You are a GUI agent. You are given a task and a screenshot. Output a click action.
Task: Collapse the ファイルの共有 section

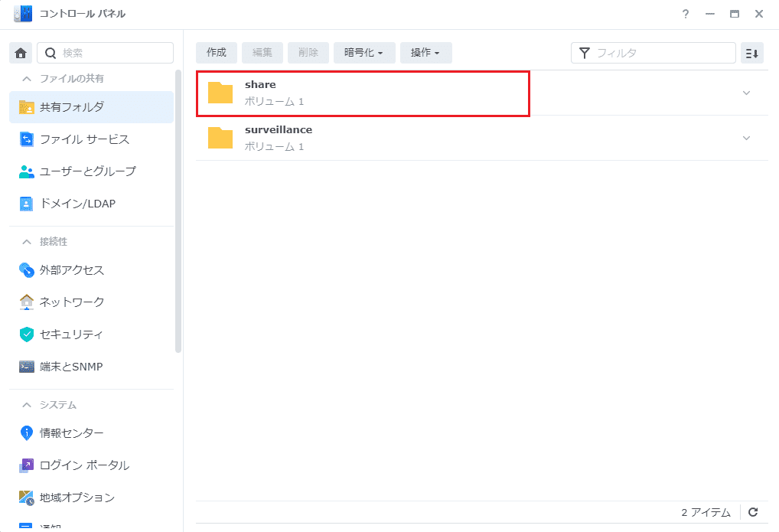pyautogui.click(x=27, y=79)
